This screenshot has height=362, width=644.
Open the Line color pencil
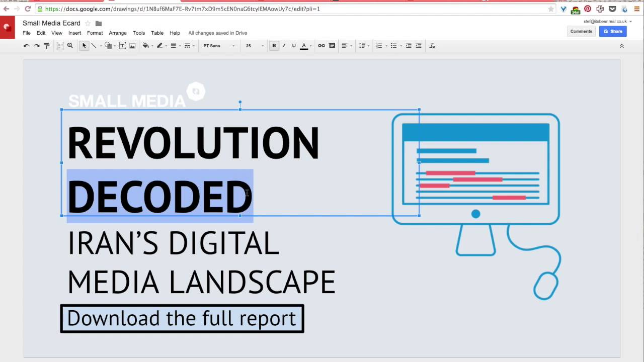tap(159, 46)
